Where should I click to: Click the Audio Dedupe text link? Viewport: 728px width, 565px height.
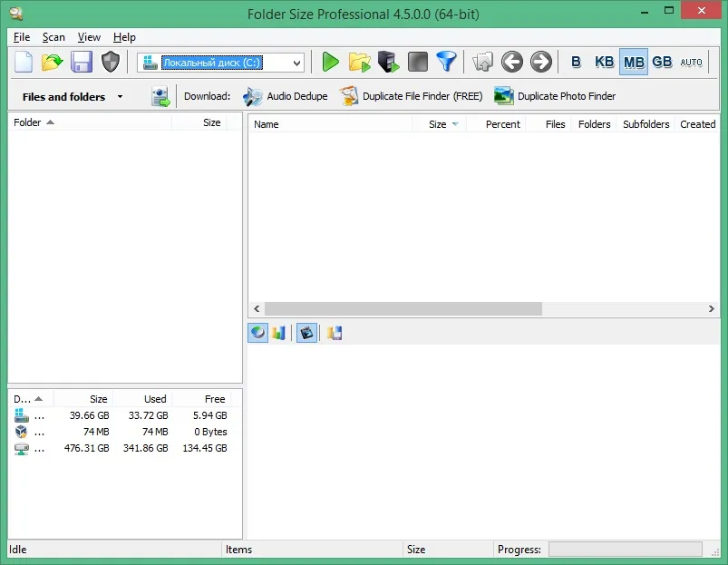tap(297, 96)
